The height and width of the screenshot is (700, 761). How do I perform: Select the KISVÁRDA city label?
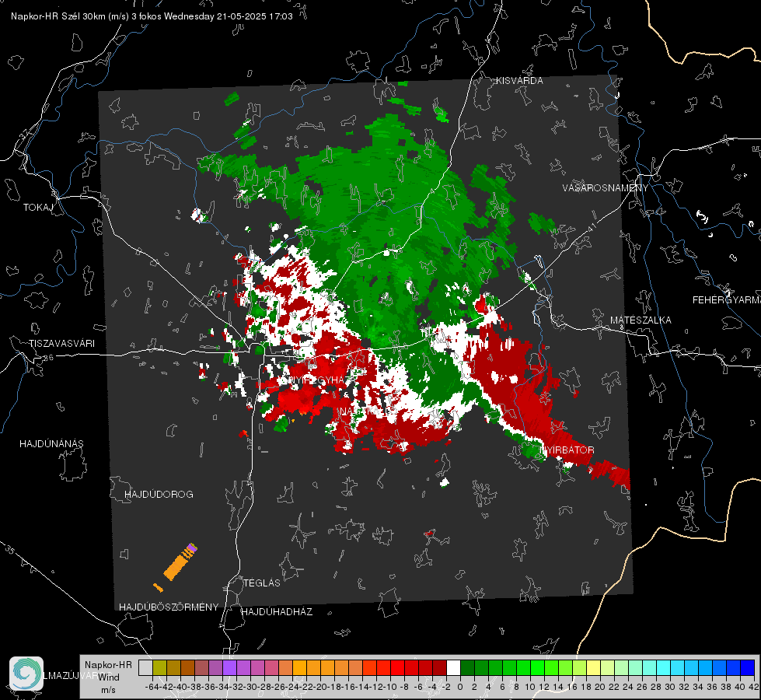click(519, 81)
